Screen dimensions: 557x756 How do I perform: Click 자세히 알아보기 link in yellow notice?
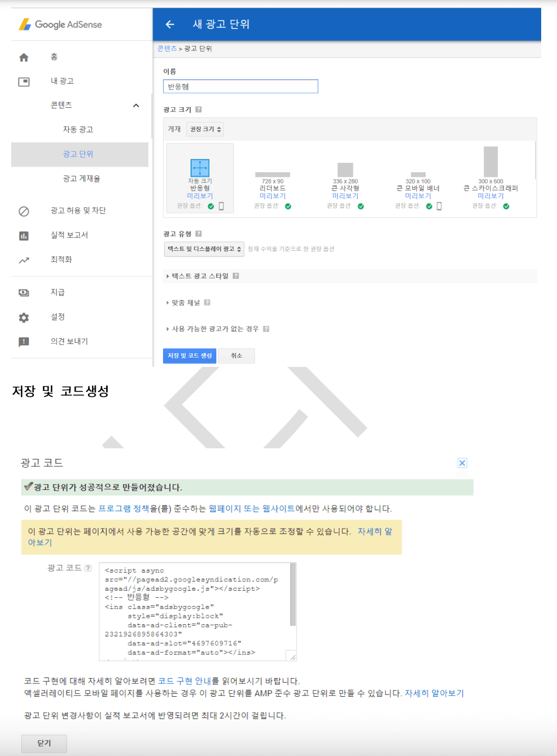pyautogui.click(x=375, y=532)
